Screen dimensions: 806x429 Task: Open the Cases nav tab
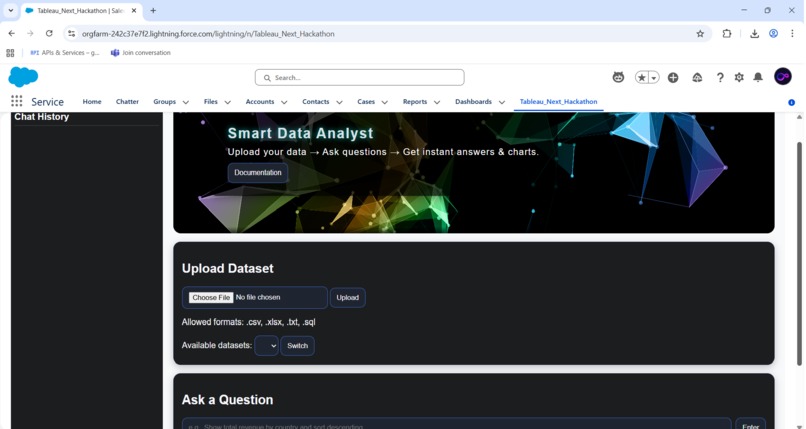366,102
